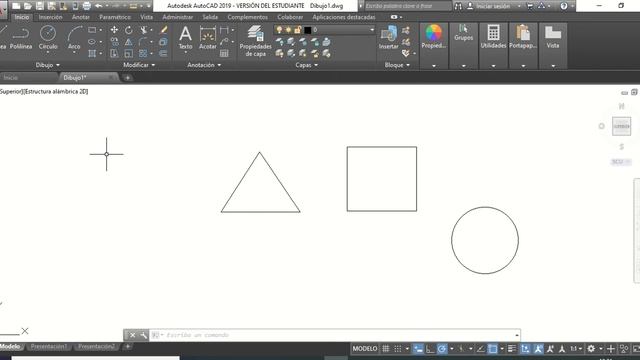Toggle the drawing grid display in status bar
The width and height of the screenshot is (640, 360).
[x=386, y=349]
